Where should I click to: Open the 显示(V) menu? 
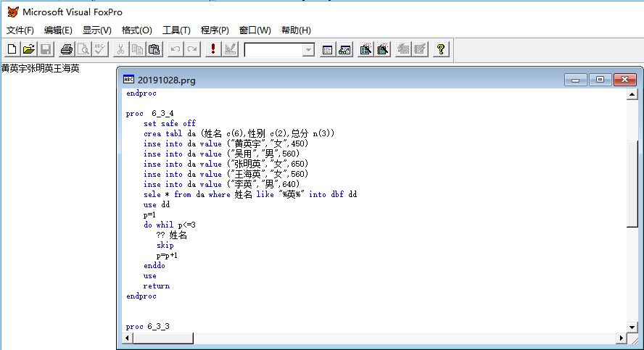pyautogui.click(x=97, y=30)
